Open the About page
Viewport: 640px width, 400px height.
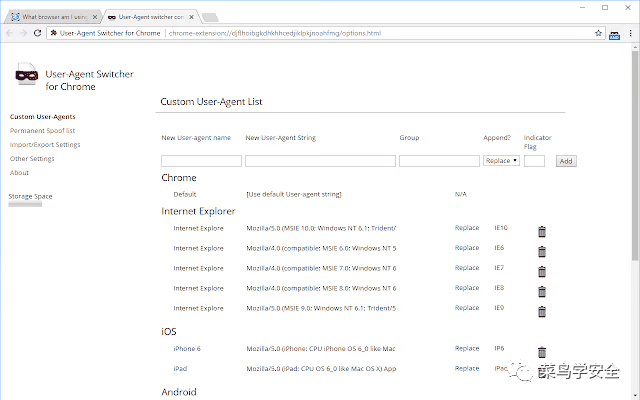click(19, 173)
